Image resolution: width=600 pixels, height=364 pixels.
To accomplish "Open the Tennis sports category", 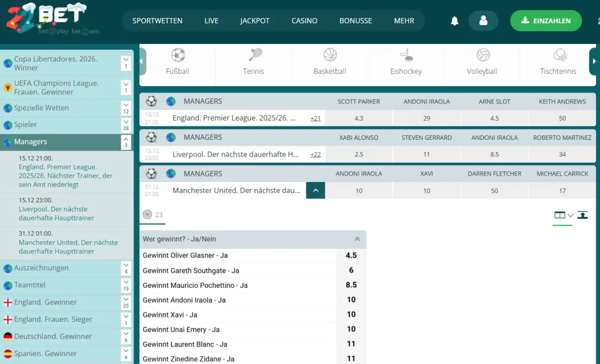I will [x=253, y=60].
